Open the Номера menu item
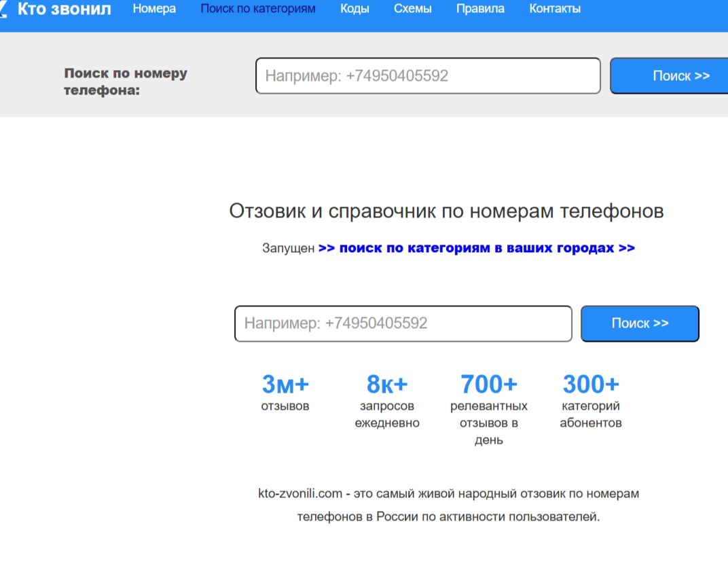The image size is (728, 566). click(x=154, y=10)
